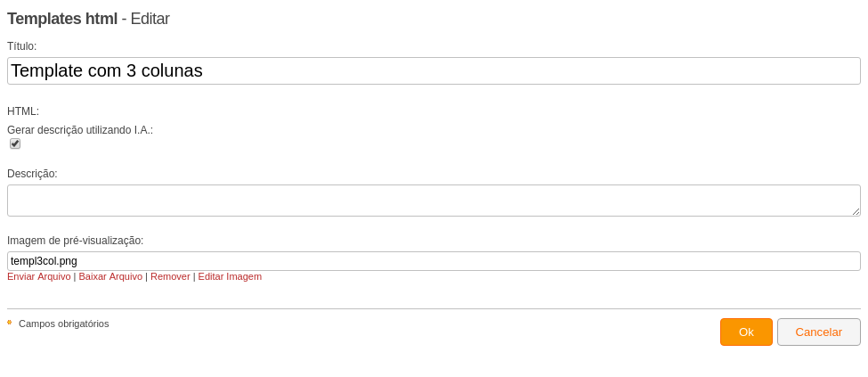Click the orange required-fields asterisk icon
The image size is (868, 377).
[x=10, y=322]
